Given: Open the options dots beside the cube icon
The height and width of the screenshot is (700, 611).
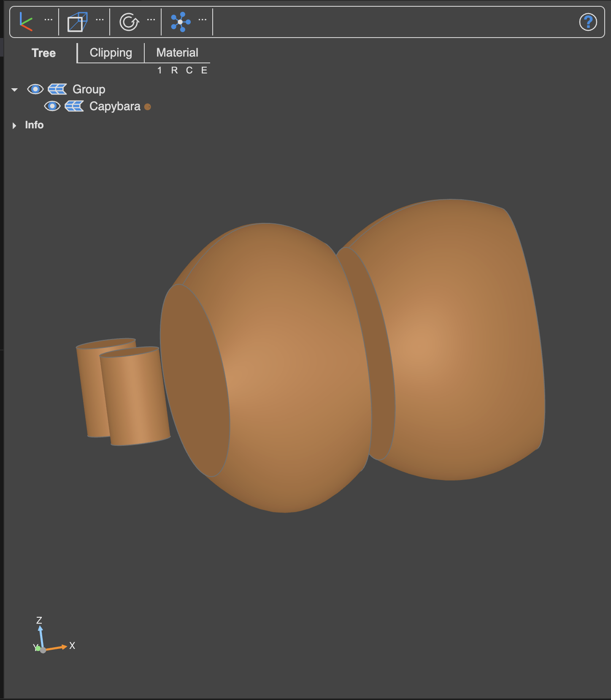Looking at the screenshot, I should [x=100, y=19].
